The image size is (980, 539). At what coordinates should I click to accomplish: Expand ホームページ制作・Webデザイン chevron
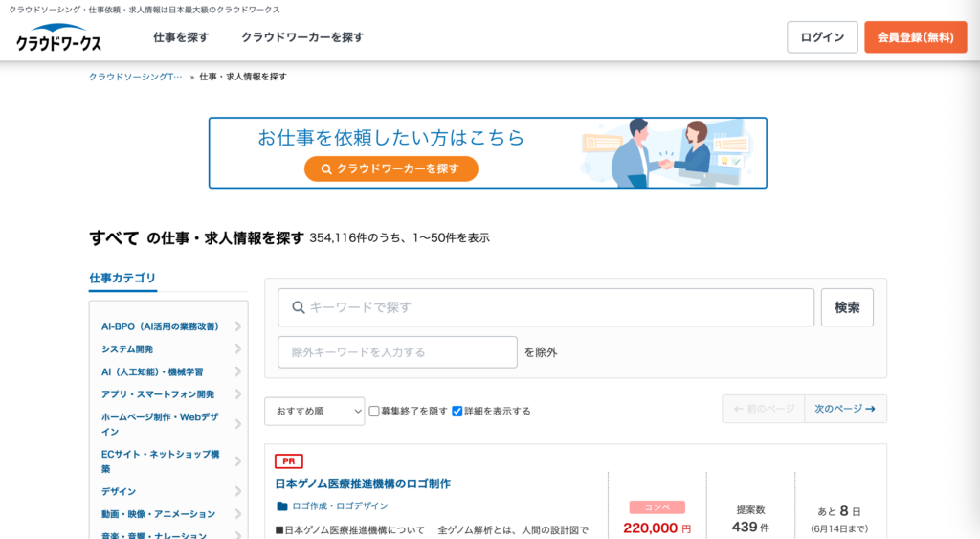238,424
